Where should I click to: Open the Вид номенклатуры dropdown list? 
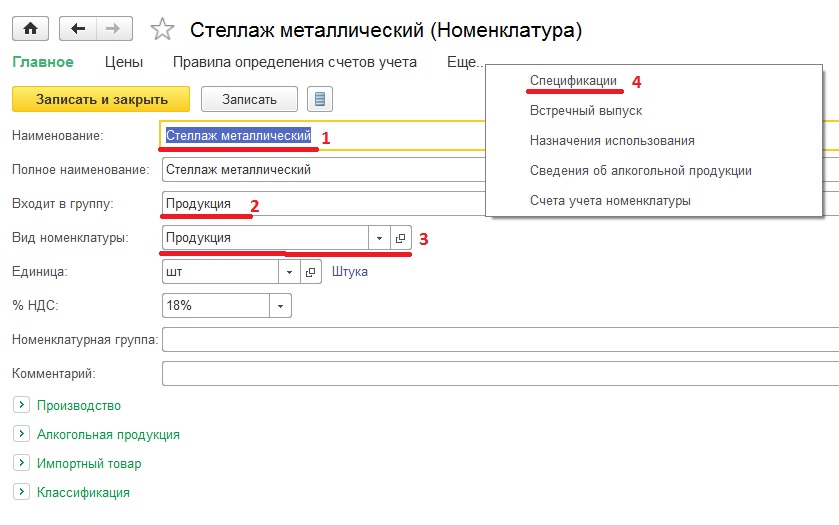(x=379, y=238)
